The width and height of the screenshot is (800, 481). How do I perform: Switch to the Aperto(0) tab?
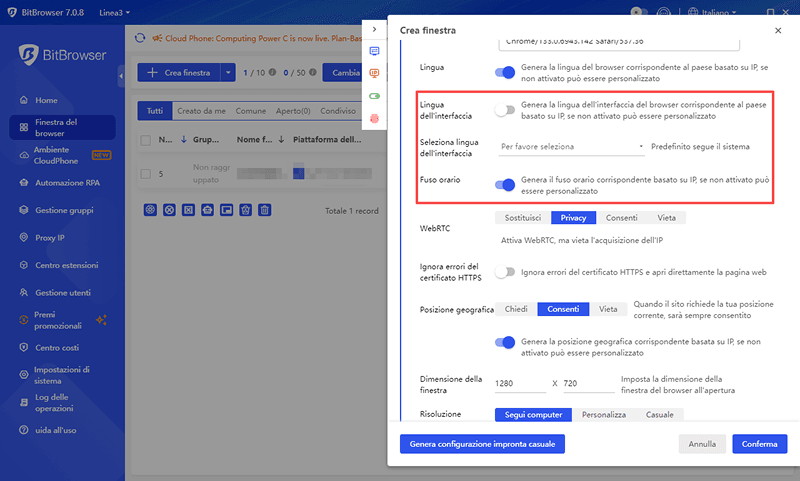[x=293, y=111]
